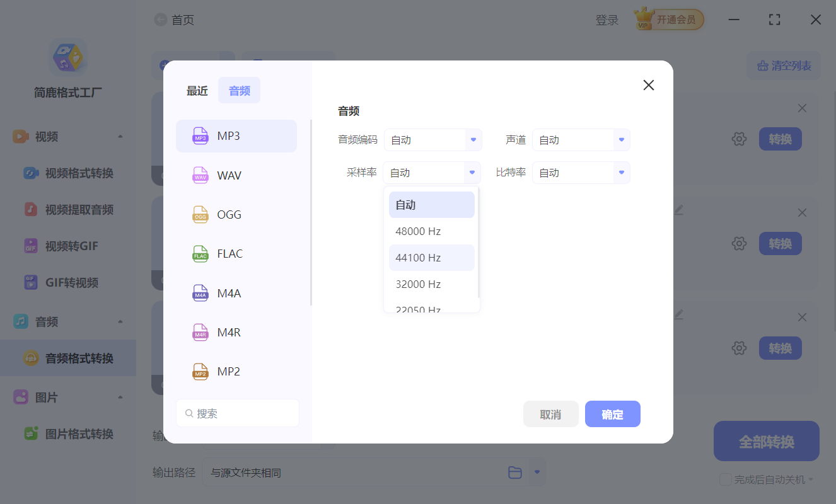836x504 pixels.
Task: Enable the 完成后自动关机 checkbox
Action: (726, 479)
